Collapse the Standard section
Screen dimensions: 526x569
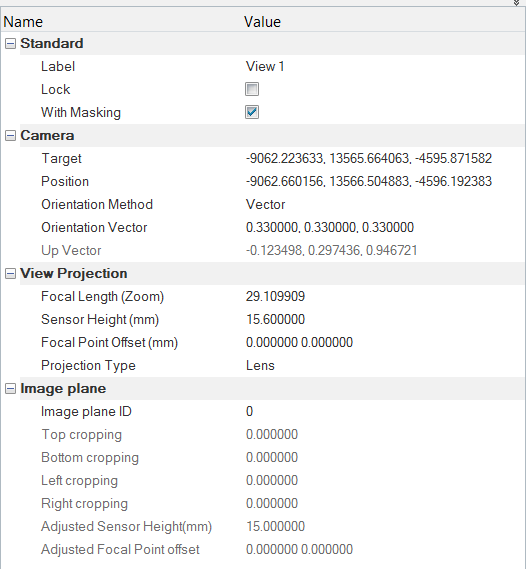[11, 44]
